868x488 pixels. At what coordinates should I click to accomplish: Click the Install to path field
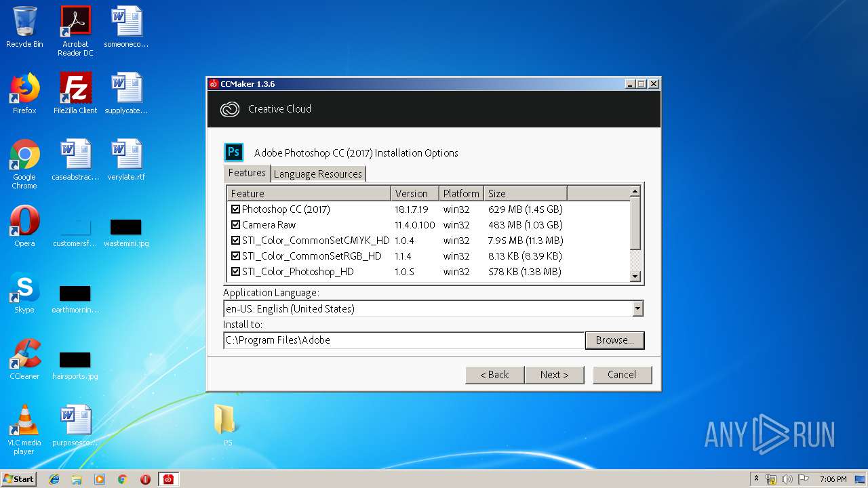pos(403,340)
